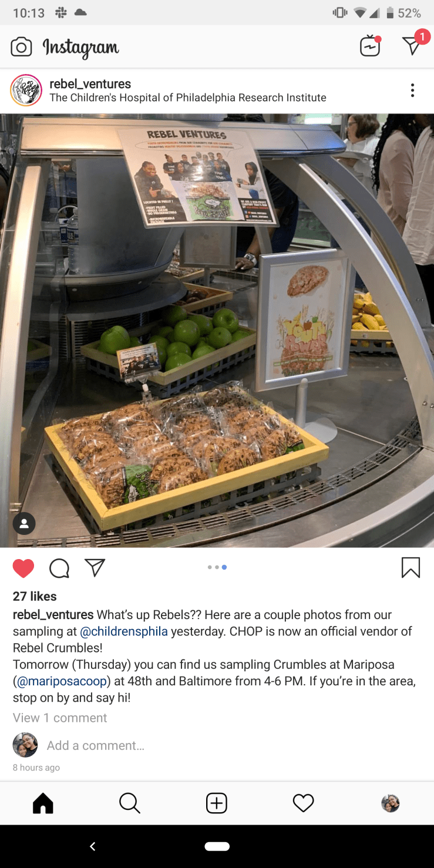The image size is (434, 868).
Task: Open direct messages paper plane icon
Action: [413, 45]
